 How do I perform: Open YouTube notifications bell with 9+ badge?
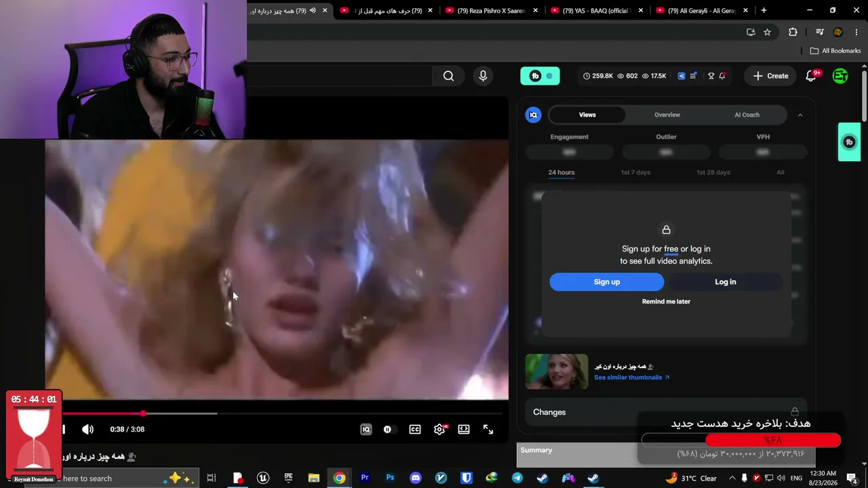(811, 76)
